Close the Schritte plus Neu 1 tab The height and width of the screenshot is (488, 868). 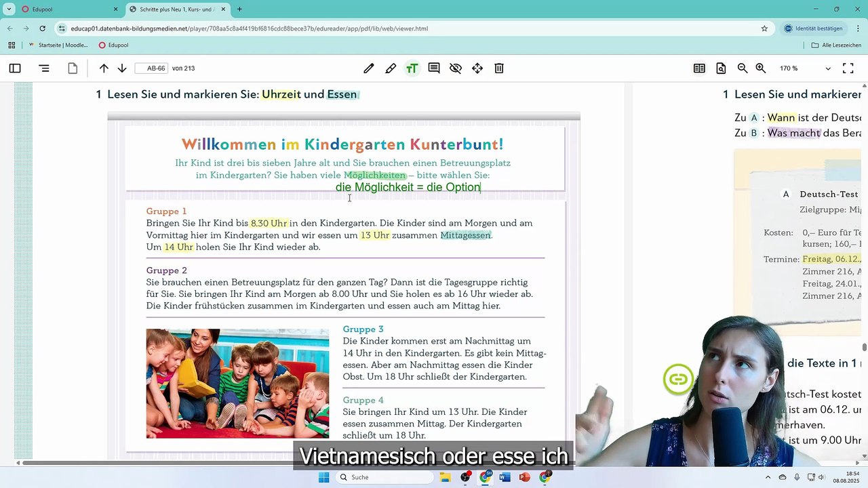pos(224,9)
